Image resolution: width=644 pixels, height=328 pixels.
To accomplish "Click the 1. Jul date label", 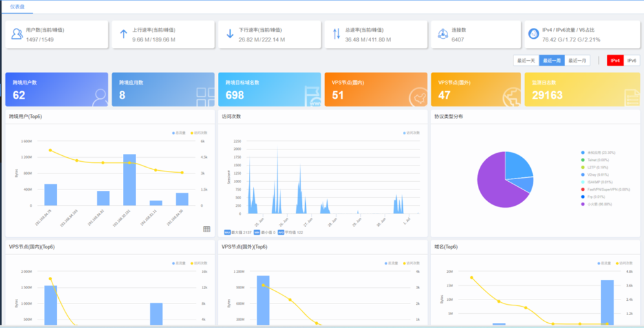I will [x=407, y=221].
